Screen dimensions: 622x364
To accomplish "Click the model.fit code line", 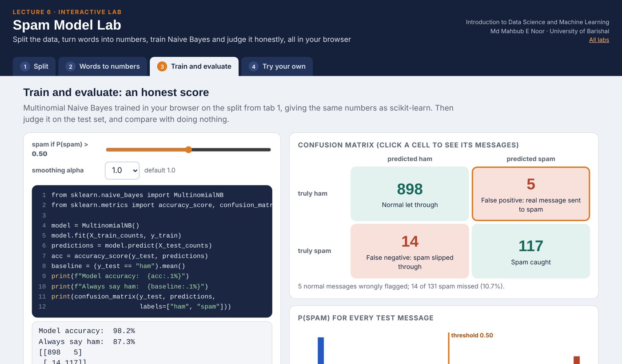I will [x=116, y=236].
